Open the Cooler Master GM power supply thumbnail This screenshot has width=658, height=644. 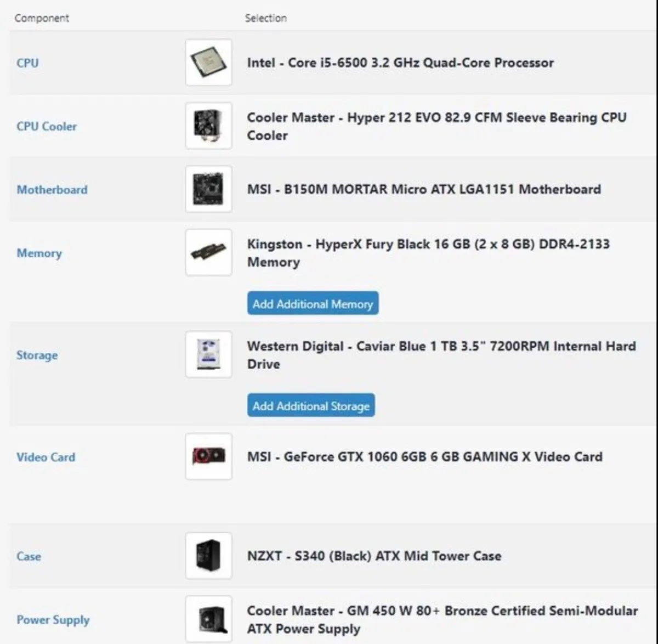208,619
